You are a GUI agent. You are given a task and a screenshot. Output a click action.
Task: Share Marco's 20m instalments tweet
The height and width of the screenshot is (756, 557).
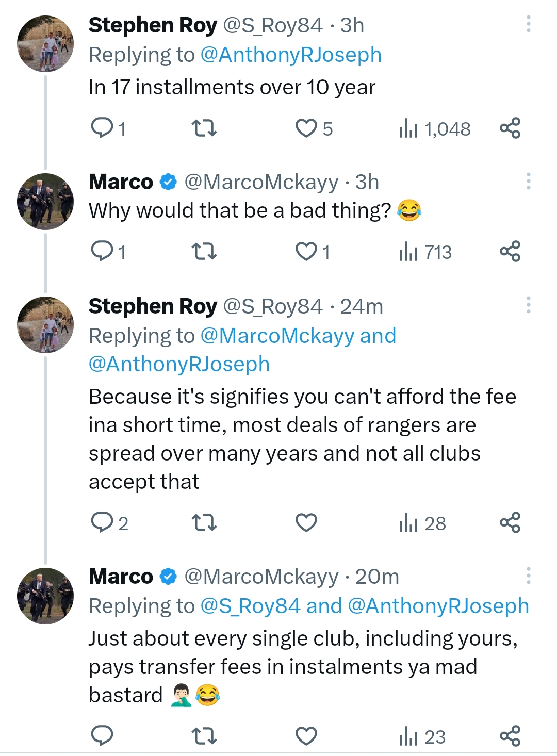(510, 736)
